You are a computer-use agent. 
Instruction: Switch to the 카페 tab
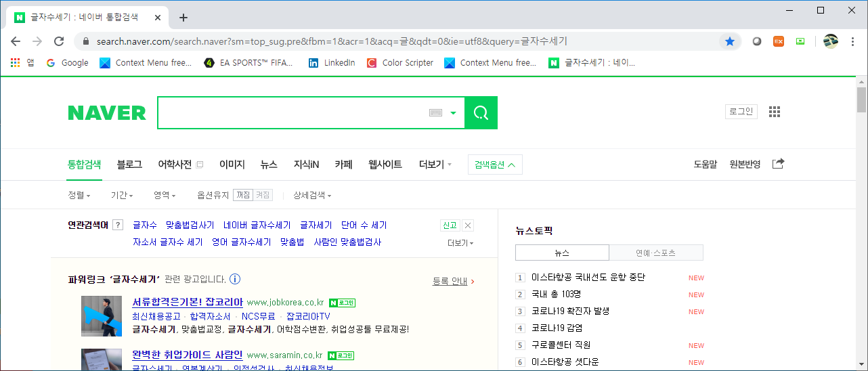pos(343,164)
